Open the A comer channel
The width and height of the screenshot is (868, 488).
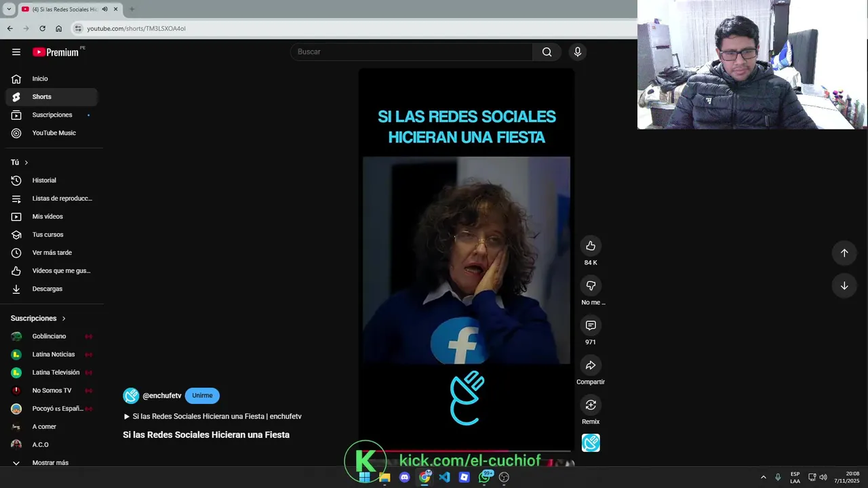[x=52, y=427]
